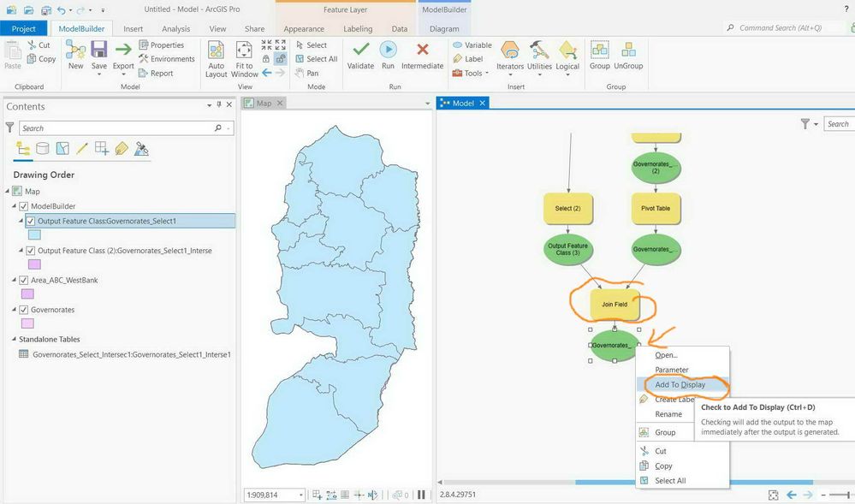Toggle Output Feature Class (2) layer visibility
Image resolution: width=855 pixels, height=504 pixels.
pyautogui.click(x=31, y=251)
